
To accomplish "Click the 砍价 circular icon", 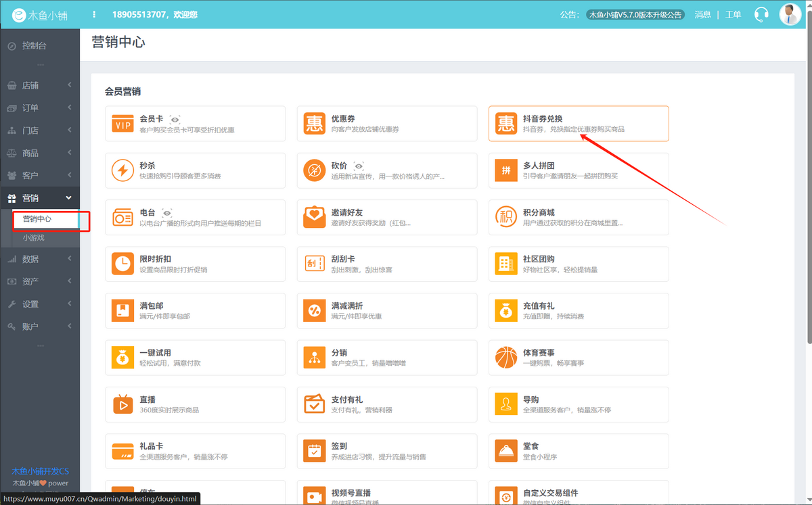I will (315, 170).
